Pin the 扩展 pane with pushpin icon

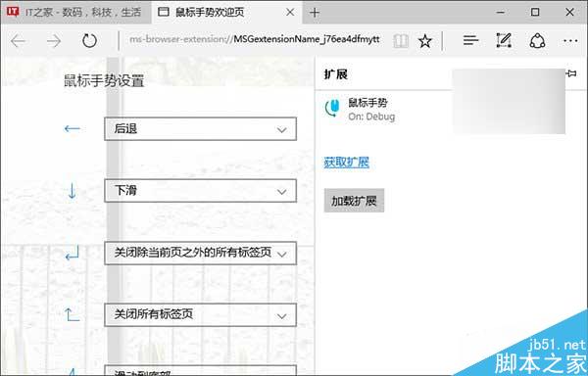(x=571, y=73)
